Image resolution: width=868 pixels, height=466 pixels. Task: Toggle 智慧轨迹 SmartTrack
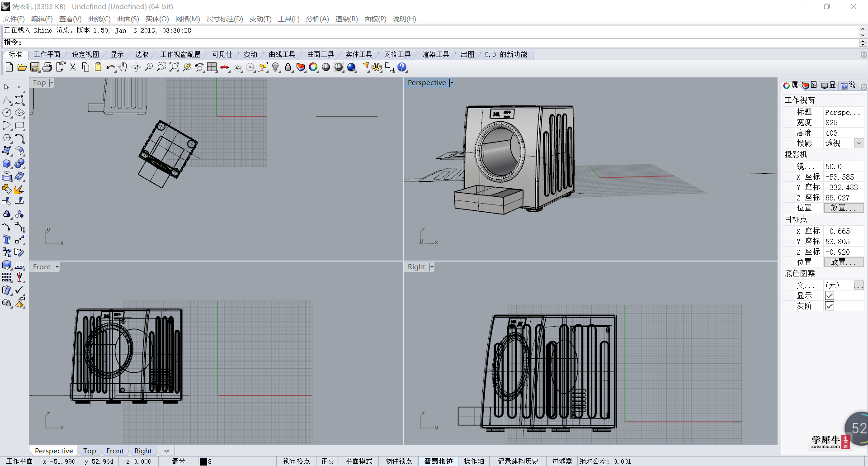(x=438, y=461)
